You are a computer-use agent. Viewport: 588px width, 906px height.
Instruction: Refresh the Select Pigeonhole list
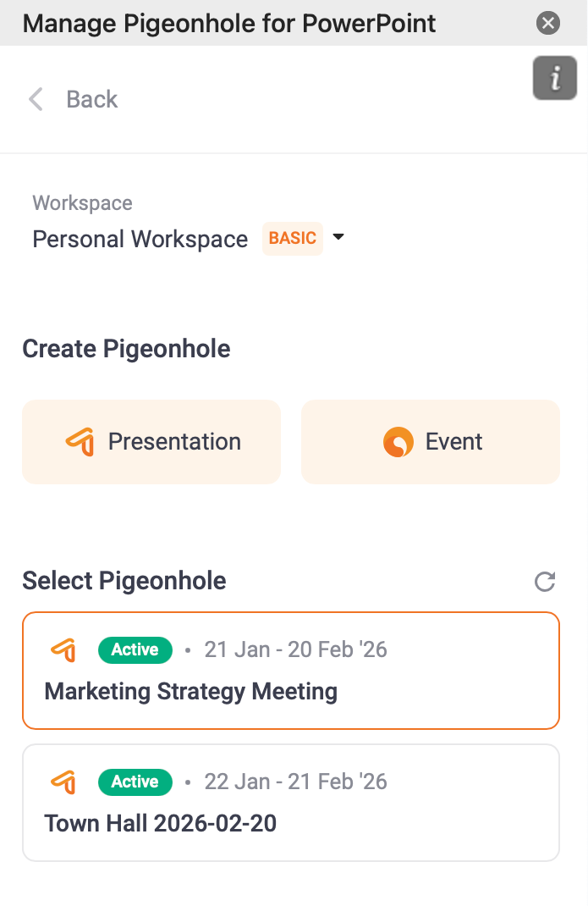point(545,582)
